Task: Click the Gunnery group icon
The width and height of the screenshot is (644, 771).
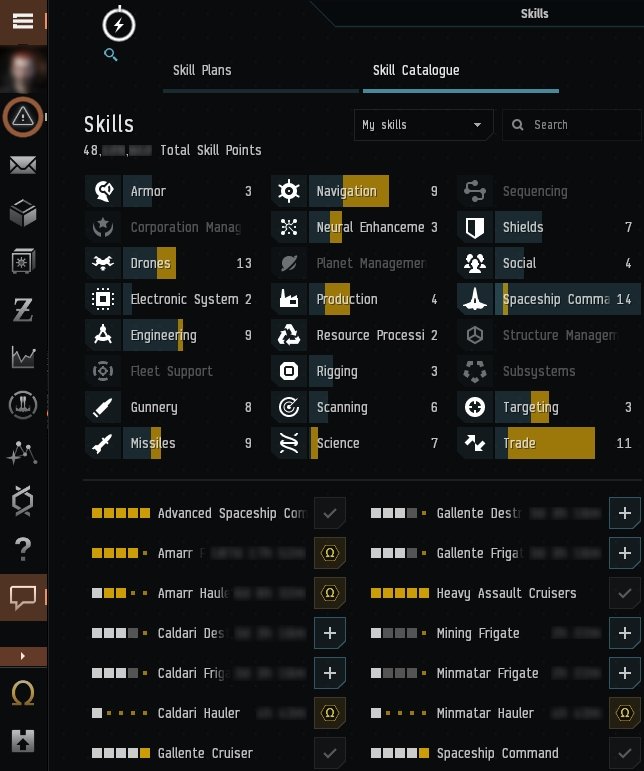Action: tap(103, 407)
